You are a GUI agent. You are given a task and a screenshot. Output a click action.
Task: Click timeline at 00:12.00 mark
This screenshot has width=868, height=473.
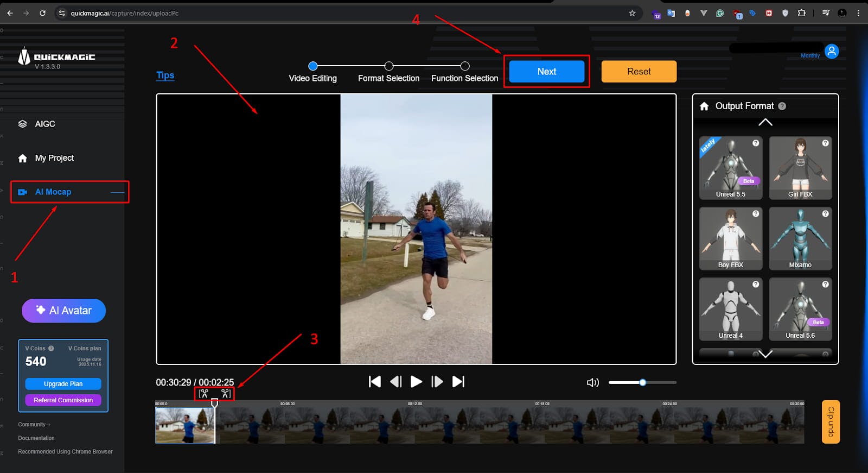tap(415, 404)
